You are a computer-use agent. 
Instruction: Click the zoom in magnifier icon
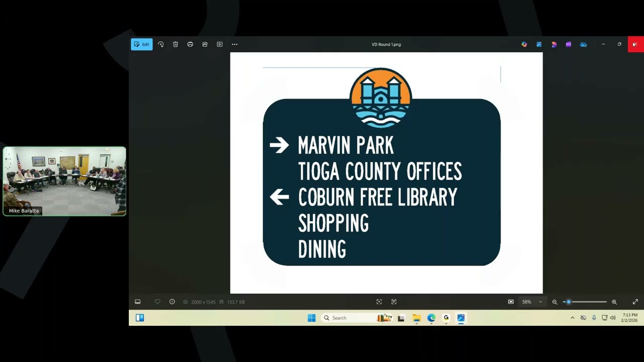click(x=614, y=302)
